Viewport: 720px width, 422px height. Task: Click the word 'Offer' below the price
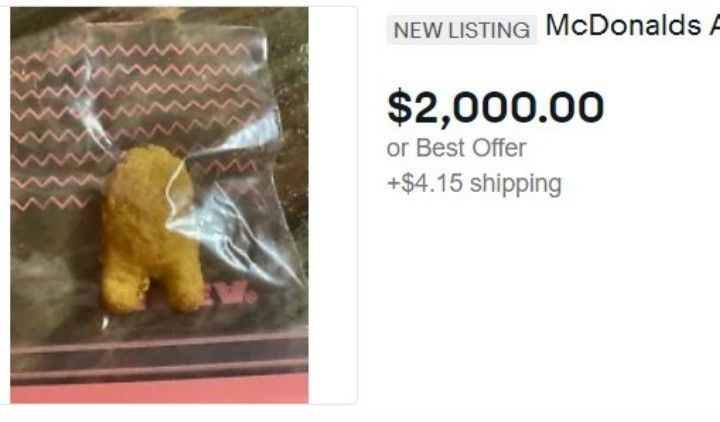click(499, 148)
